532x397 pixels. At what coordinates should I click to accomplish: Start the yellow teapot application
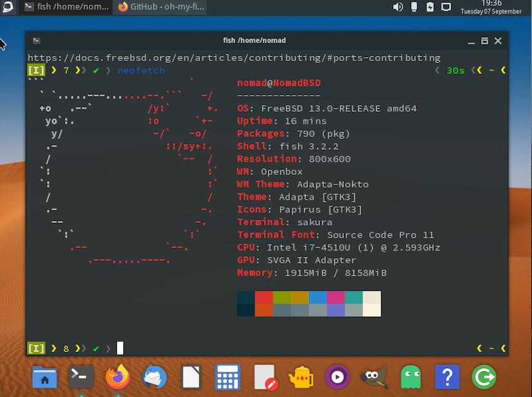301,377
